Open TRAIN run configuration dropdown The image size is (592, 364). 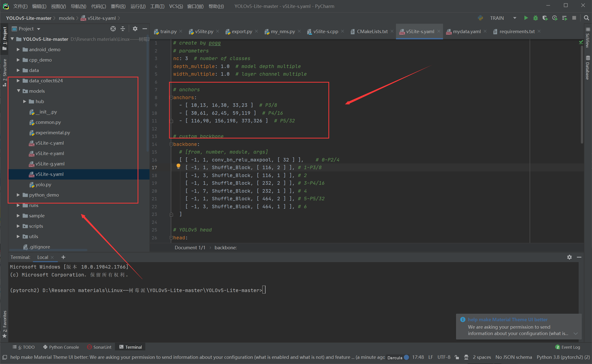pyautogui.click(x=515, y=18)
